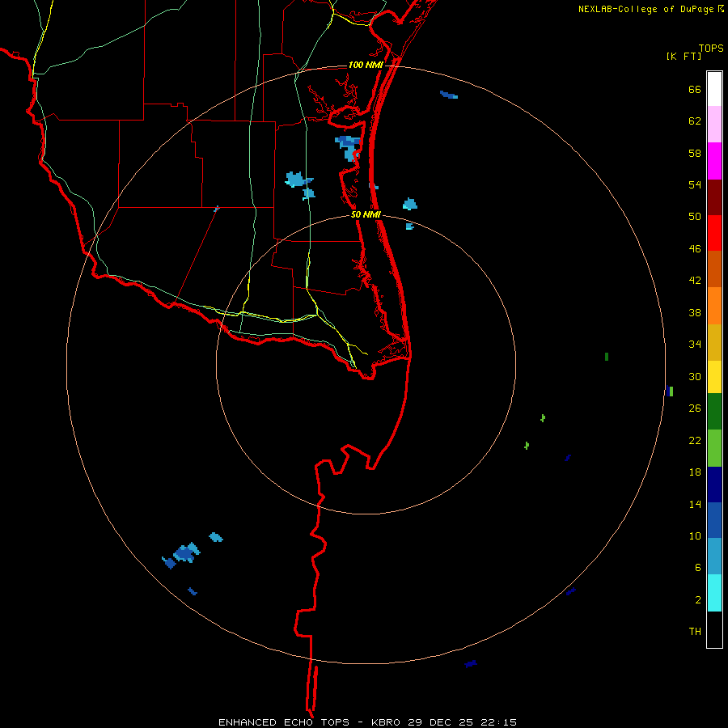This screenshot has height=728, width=728.
Task: Click the legend value '58'
Action: pyautogui.click(x=695, y=153)
